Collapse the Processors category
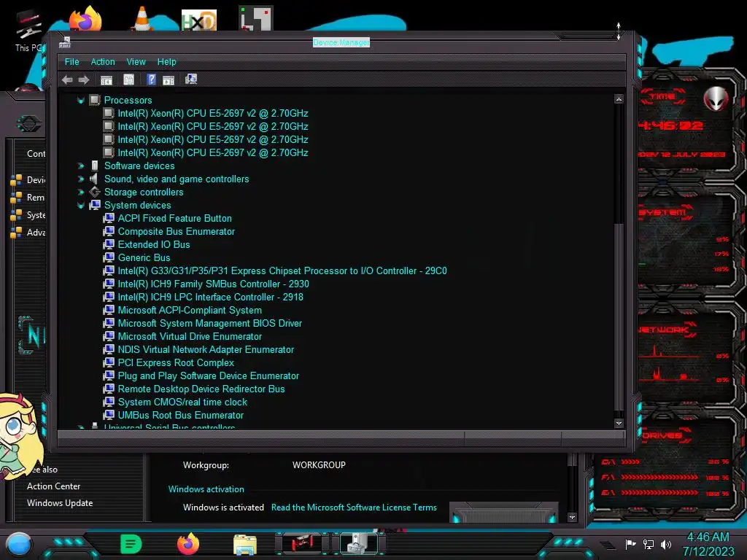 tap(81, 101)
